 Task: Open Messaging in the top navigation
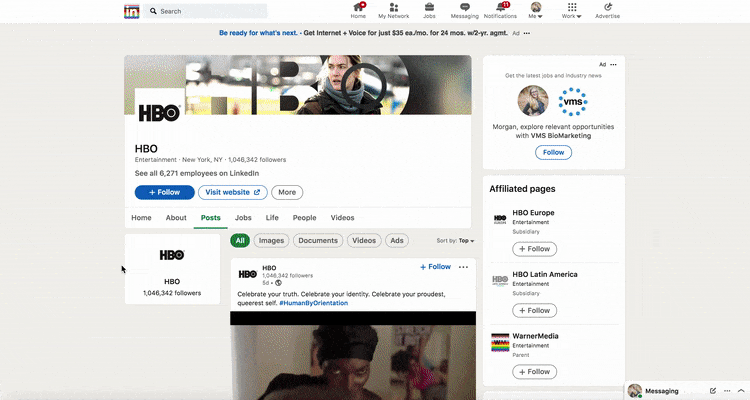click(x=464, y=11)
